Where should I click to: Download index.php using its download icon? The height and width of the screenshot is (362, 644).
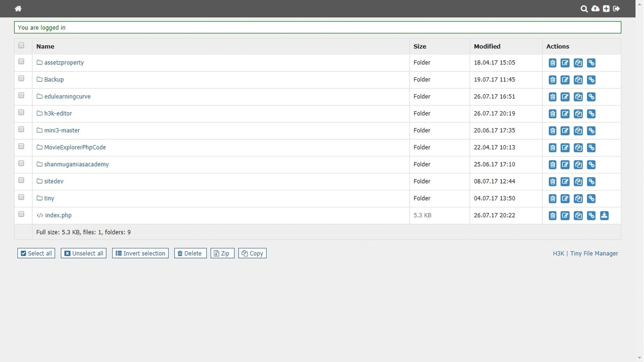604,216
